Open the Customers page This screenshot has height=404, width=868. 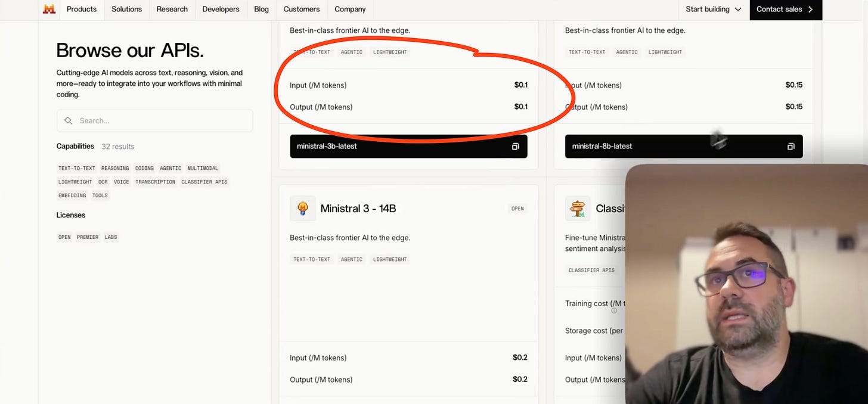click(x=302, y=9)
